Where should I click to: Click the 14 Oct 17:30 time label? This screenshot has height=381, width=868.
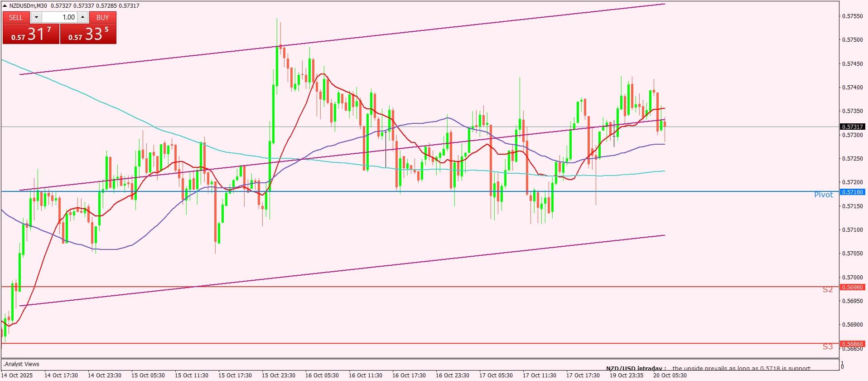pyautogui.click(x=61, y=376)
